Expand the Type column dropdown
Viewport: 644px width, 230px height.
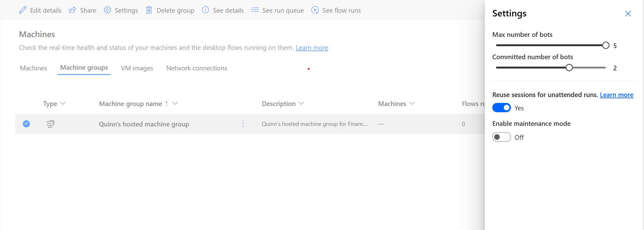click(x=63, y=103)
